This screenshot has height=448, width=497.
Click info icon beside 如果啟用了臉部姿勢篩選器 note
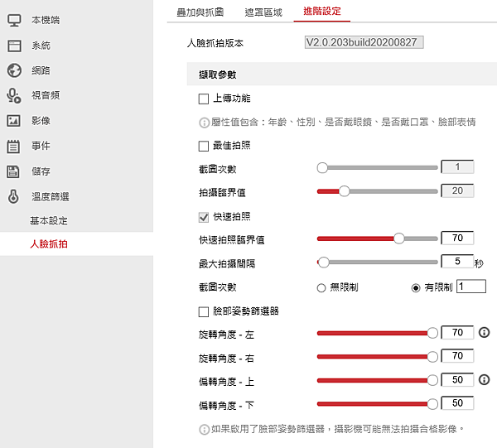pyautogui.click(x=204, y=430)
